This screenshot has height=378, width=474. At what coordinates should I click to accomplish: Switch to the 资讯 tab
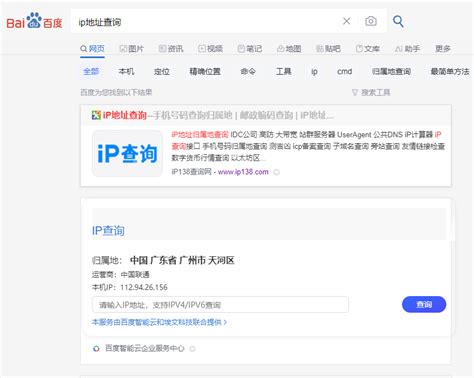coord(171,49)
